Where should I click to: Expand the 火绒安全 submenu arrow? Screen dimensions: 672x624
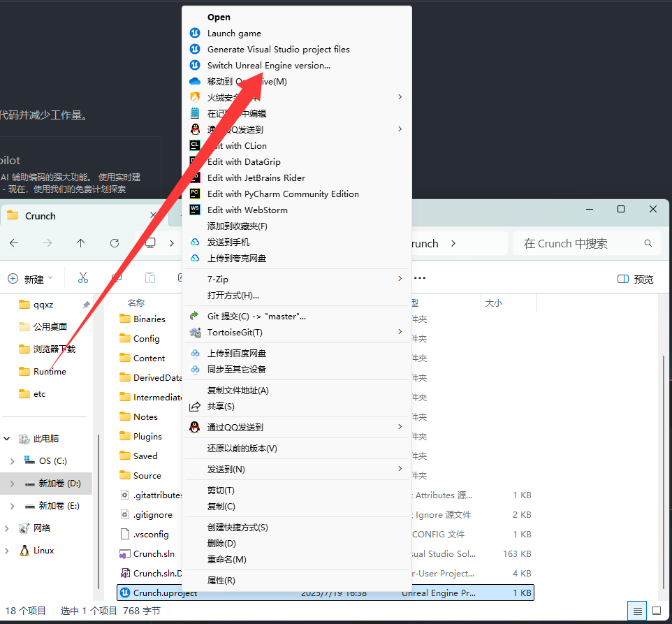coord(400,97)
